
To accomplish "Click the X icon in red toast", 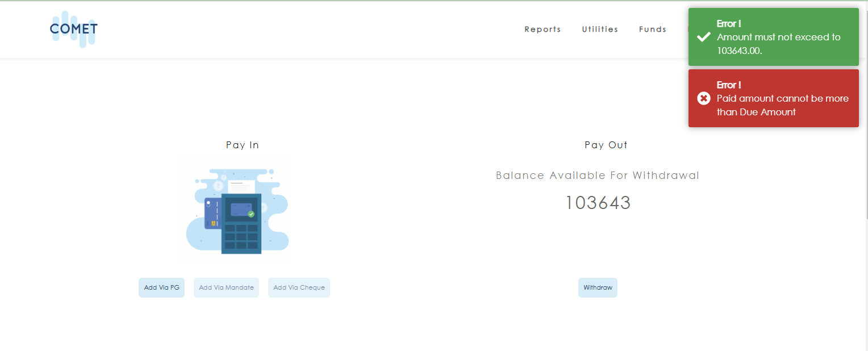I will 703,98.
